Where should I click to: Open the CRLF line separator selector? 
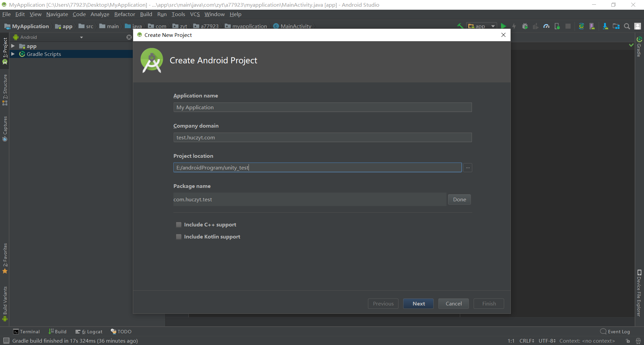click(x=527, y=341)
